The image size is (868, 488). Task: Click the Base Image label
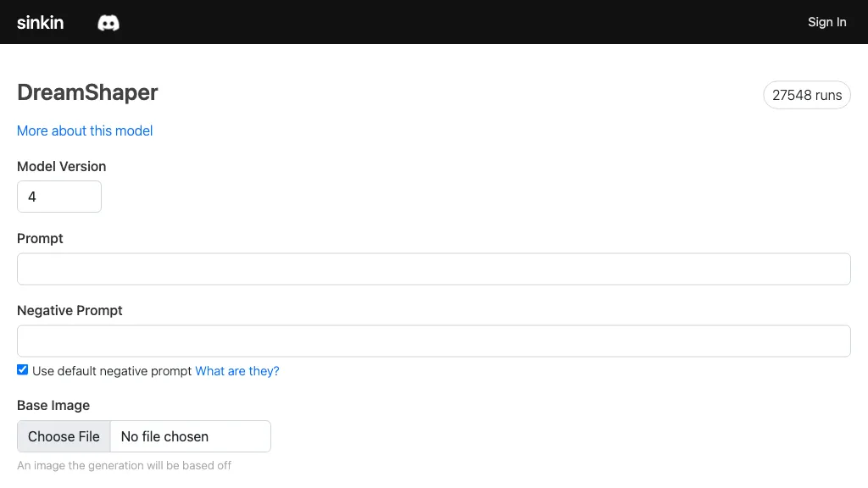(x=53, y=405)
